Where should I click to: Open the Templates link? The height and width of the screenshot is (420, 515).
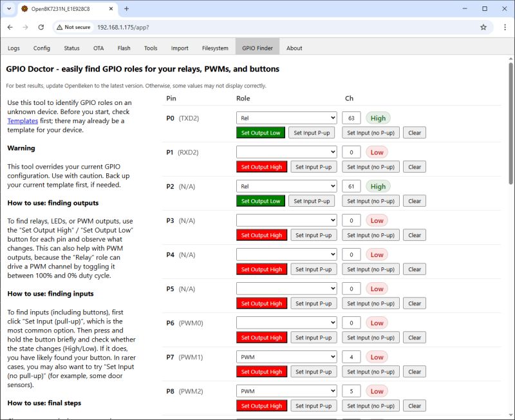[x=23, y=120]
